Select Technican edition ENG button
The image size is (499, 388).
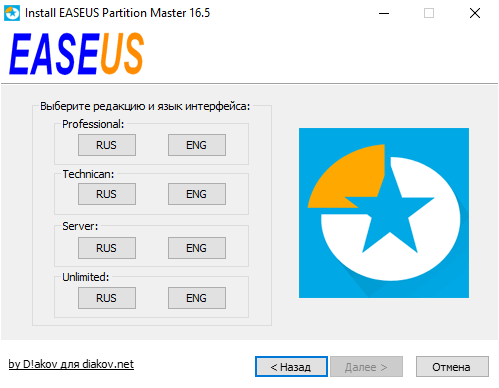click(x=197, y=194)
